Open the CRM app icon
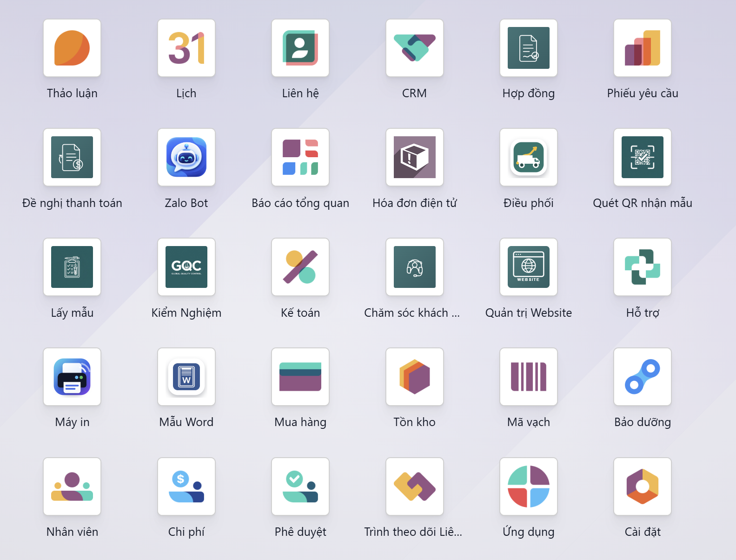 (415, 48)
